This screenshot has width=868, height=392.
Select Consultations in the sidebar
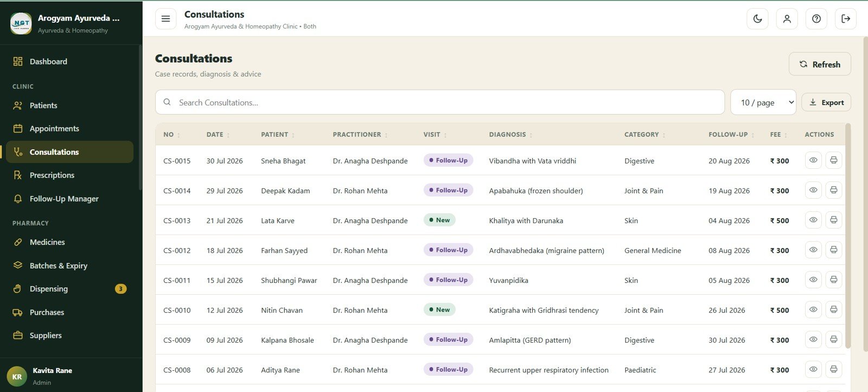tap(69, 152)
